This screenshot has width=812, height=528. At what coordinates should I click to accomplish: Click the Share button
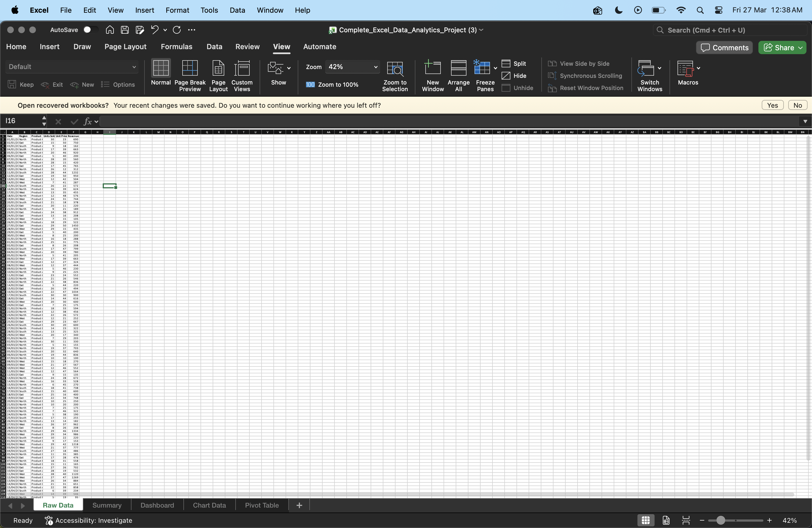(x=782, y=48)
